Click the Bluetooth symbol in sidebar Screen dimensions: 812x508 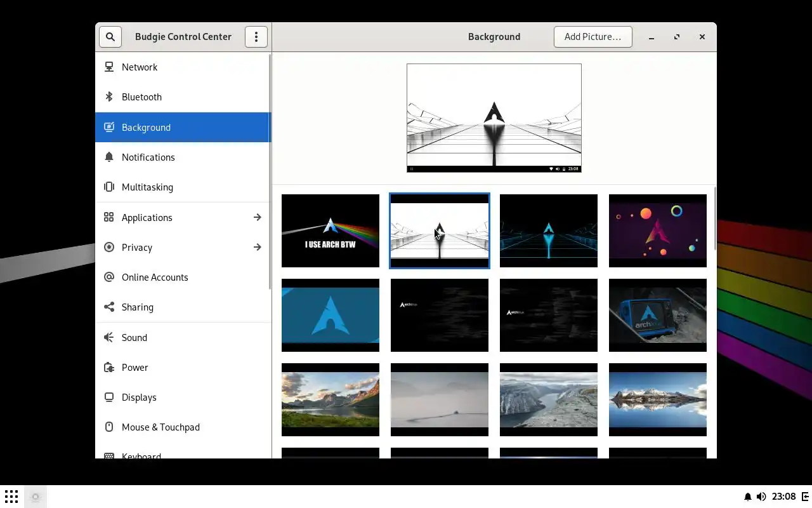109,97
